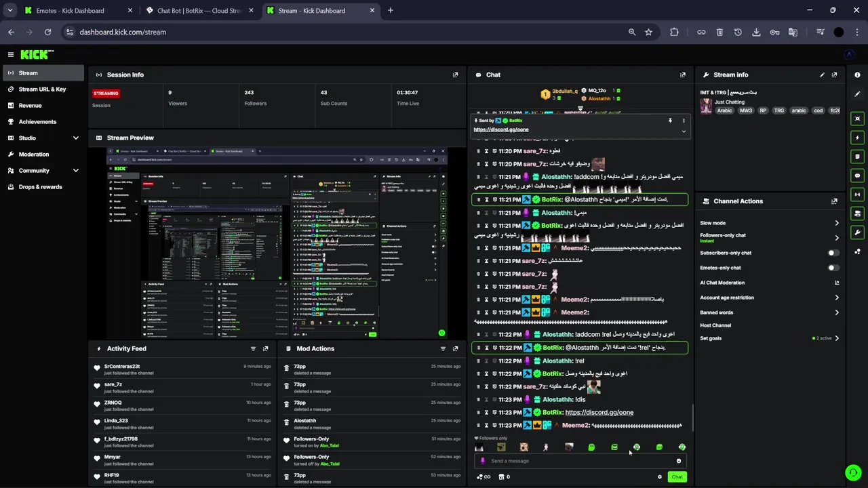Toggle the note widget icon in right rail
The width and height of the screenshot is (868, 488).
(x=857, y=157)
